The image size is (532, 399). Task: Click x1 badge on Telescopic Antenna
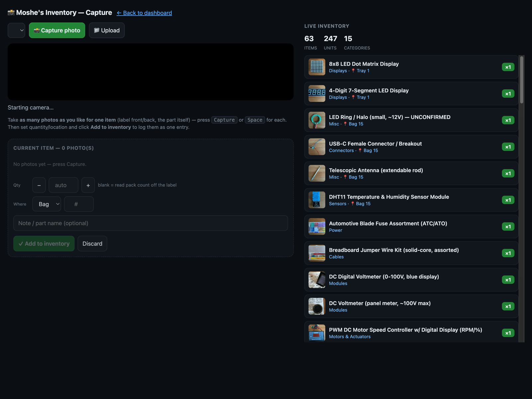point(508,174)
